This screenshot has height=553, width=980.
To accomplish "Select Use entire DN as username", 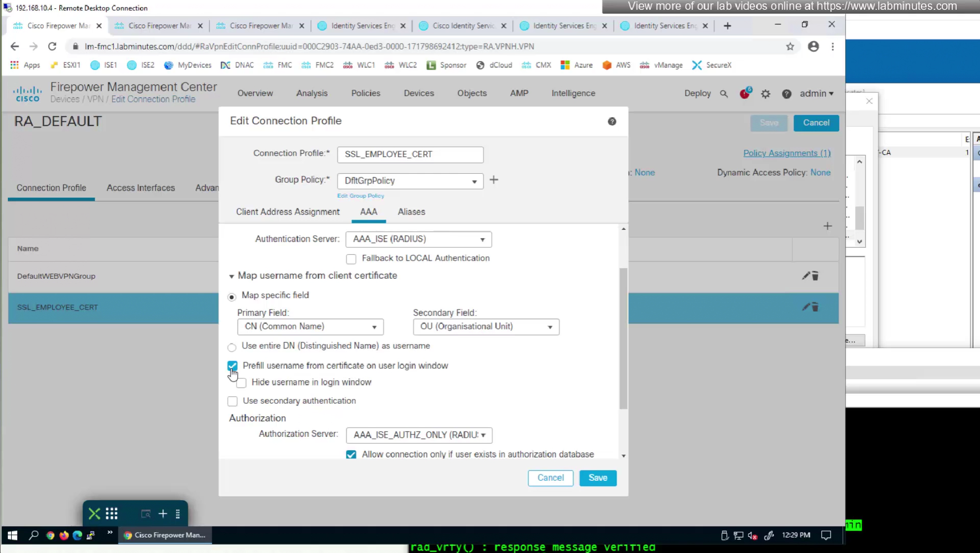I will (x=232, y=348).
